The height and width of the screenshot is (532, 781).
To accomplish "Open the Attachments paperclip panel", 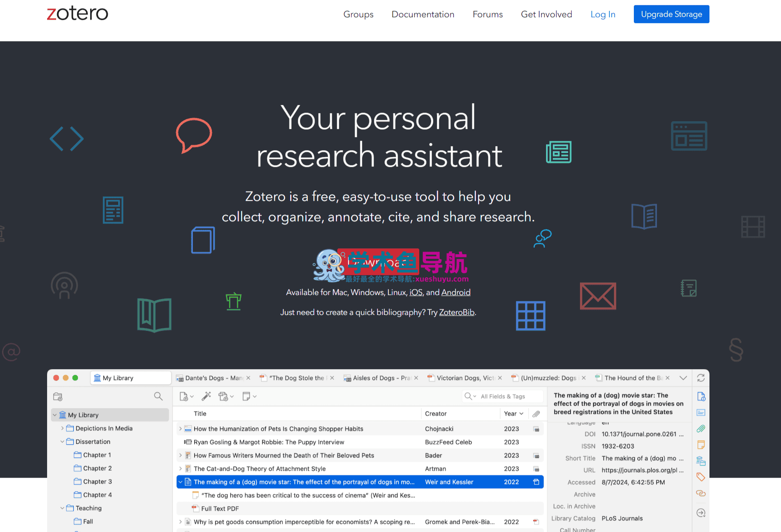I will (701, 428).
